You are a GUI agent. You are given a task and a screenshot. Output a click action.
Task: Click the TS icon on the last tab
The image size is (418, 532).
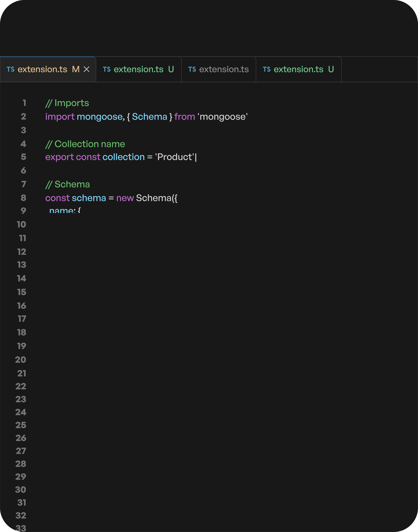click(x=267, y=70)
